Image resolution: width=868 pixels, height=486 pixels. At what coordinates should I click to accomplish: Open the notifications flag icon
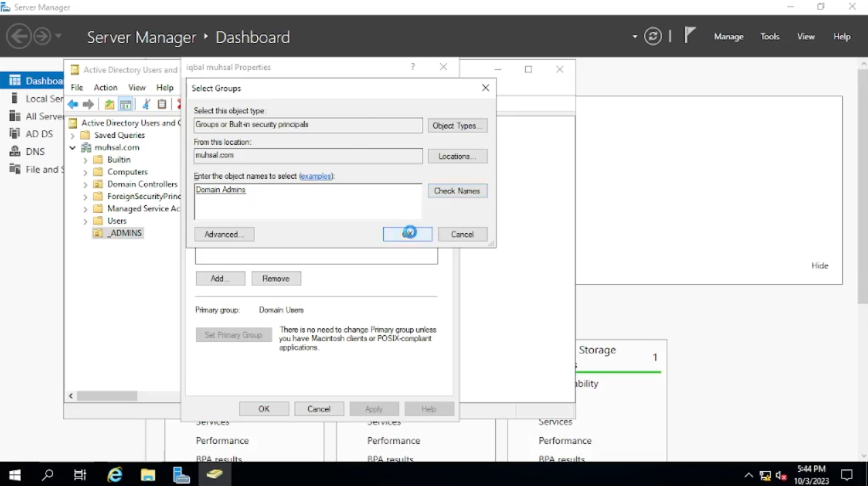tap(690, 35)
